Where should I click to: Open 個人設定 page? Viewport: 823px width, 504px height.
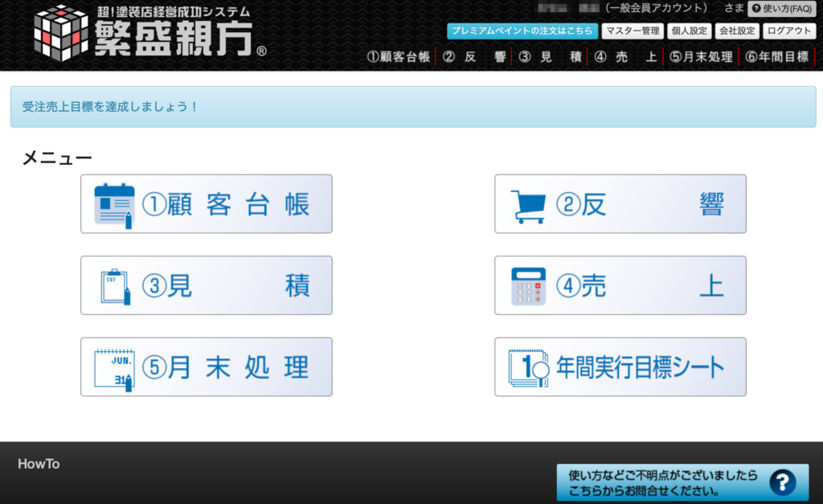689,31
